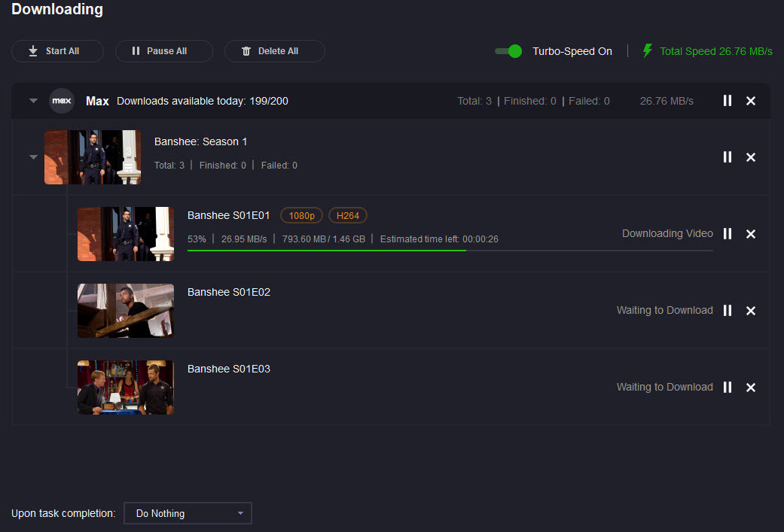
Task: Collapse the Max downloads section
Action: pyautogui.click(x=33, y=101)
